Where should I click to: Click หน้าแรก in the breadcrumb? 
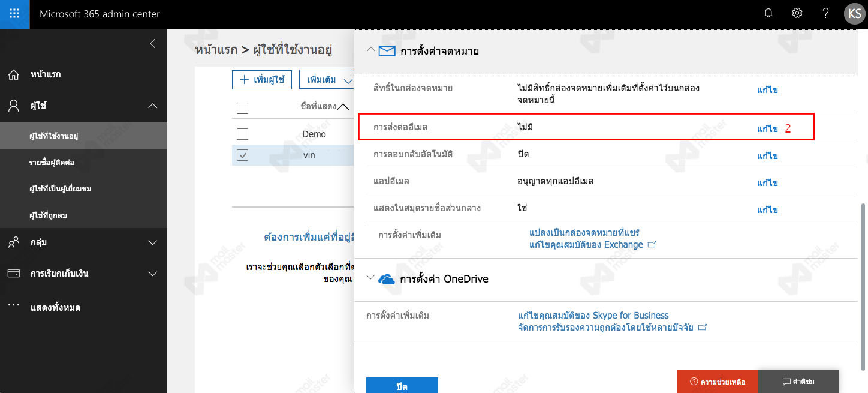216,50
